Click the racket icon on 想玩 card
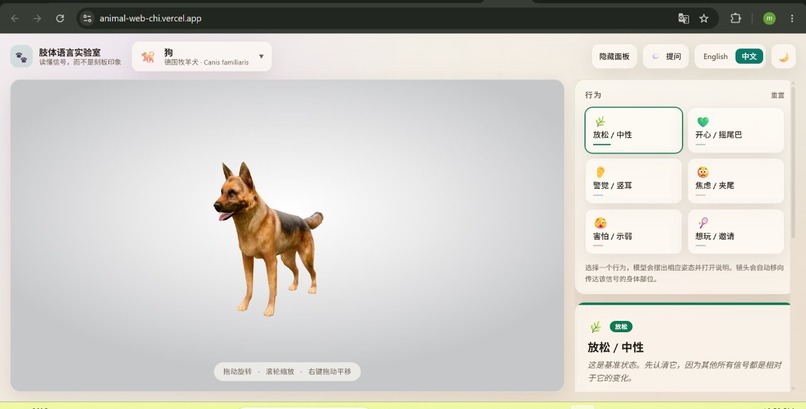The width and height of the screenshot is (806, 409). coord(703,222)
